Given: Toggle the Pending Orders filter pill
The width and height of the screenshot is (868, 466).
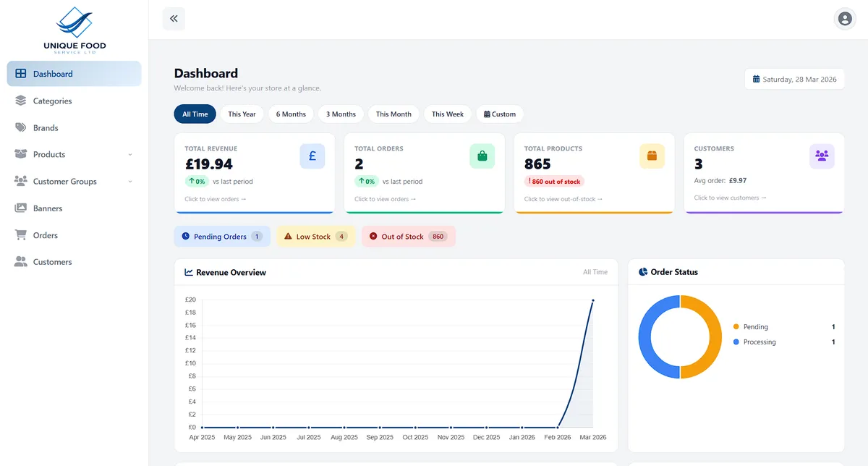Looking at the screenshot, I should pos(221,236).
